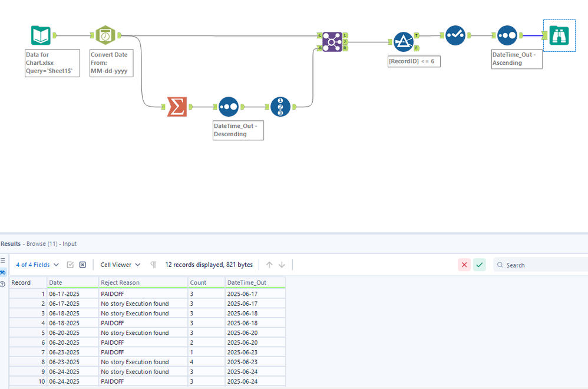Screen dimensions: 588x389
Task: Click the results list menu icon
Action: tap(3, 261)
